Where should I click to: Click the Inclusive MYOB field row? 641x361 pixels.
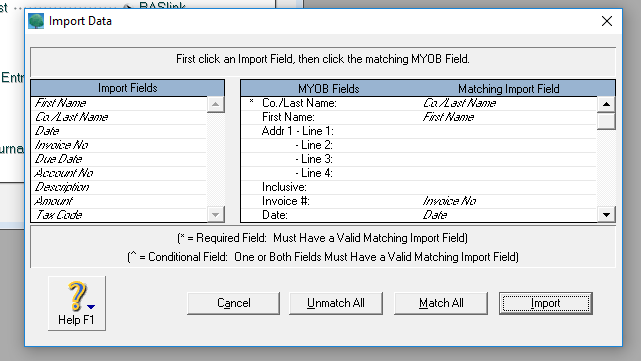click(x=419, y=187)
